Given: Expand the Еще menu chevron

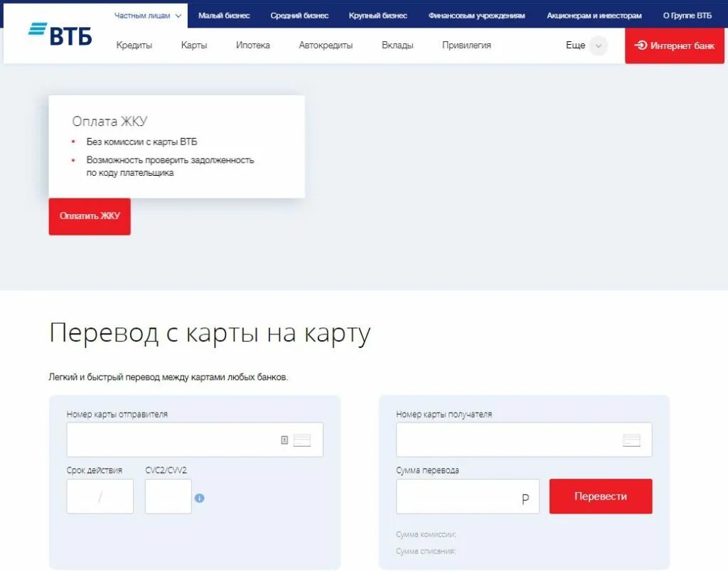Looking at the screenshot, I should [599, 46].
